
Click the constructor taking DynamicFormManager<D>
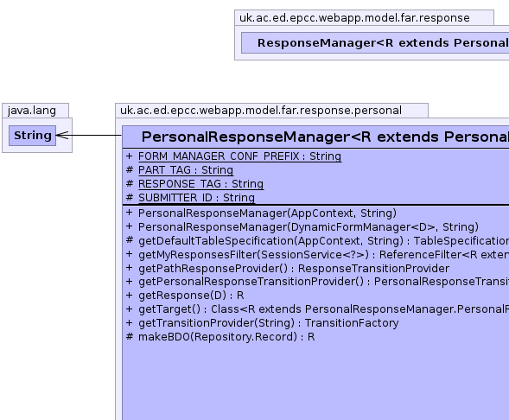tap(302, 227)
